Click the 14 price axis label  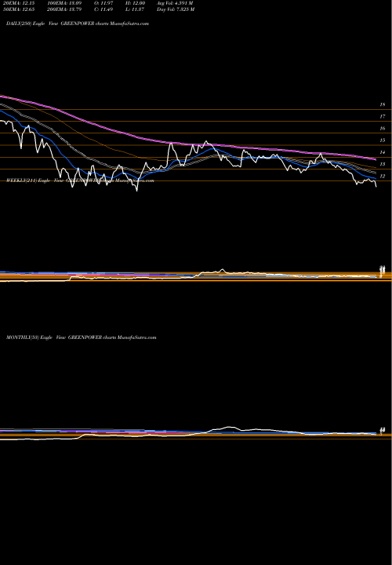[383, 152]
